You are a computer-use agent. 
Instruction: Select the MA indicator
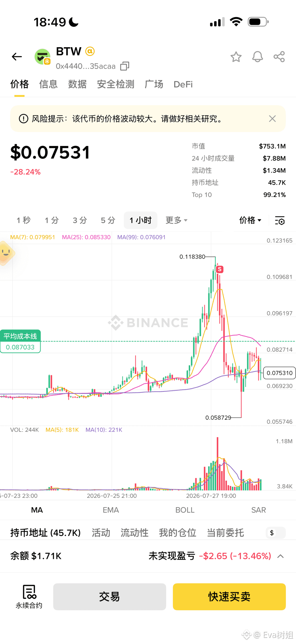pos(37,510)
